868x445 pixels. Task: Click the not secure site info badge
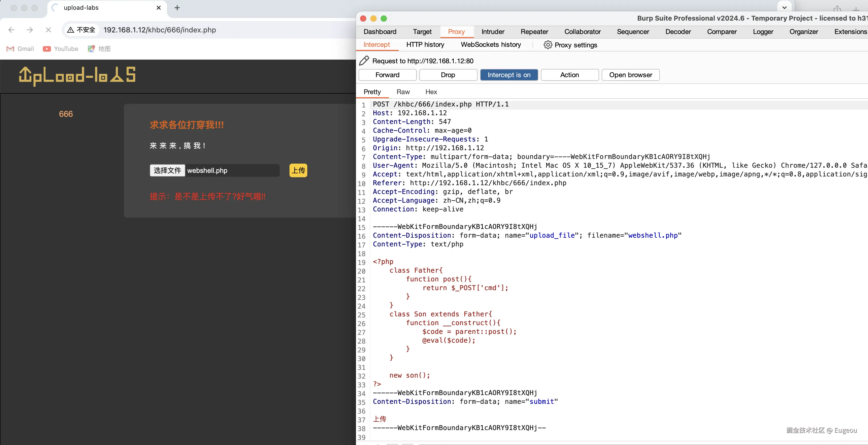coord(81,30)
